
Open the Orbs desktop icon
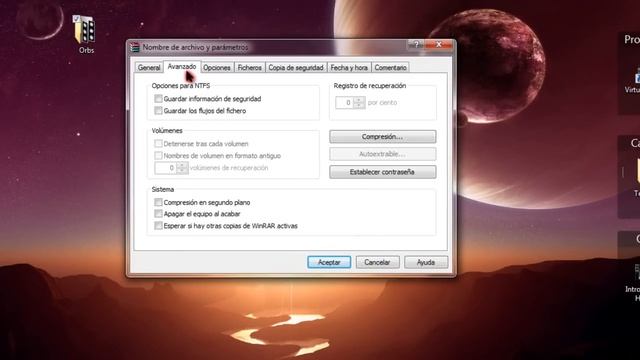pyautogui.click(x=84, y=34)
